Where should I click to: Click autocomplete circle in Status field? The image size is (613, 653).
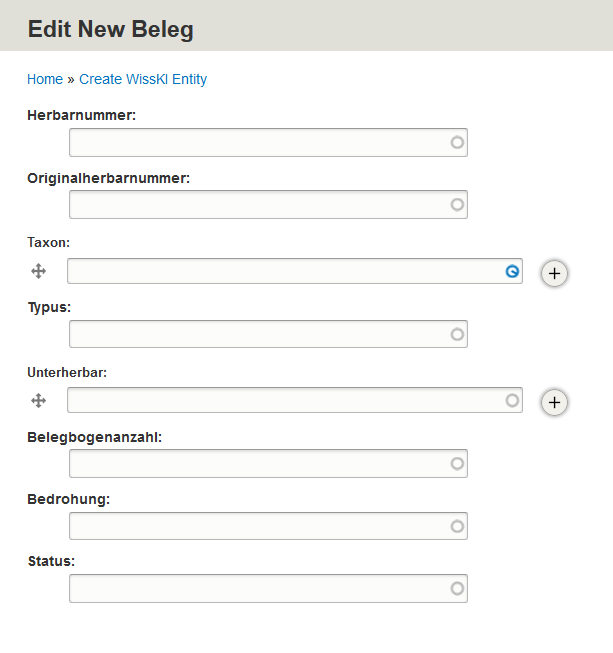coord(457,588)
